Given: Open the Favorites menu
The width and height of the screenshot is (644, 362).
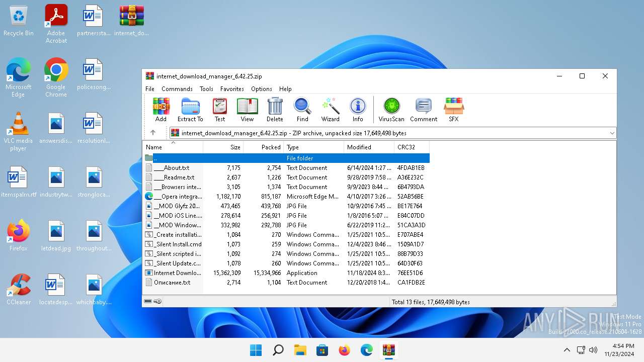Looking at the screenshot, I should [232, 88].
